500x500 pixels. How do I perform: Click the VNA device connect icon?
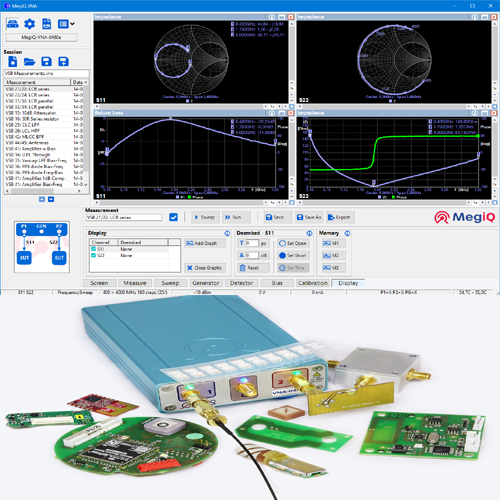[12, 24]
